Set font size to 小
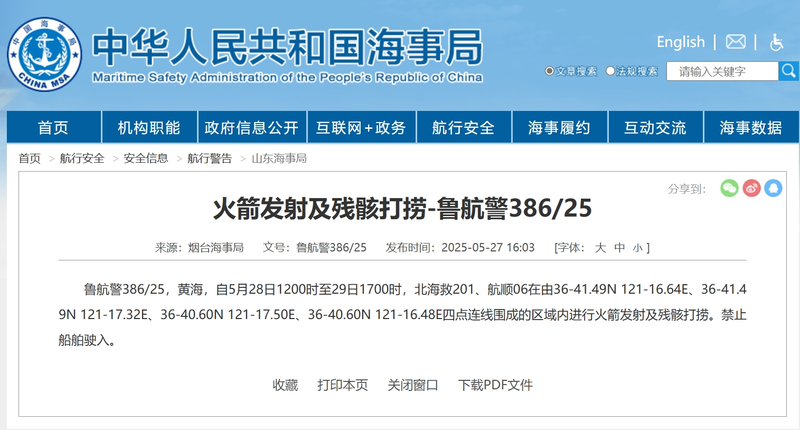Screen dimensions: 800x430 (639, 247)
